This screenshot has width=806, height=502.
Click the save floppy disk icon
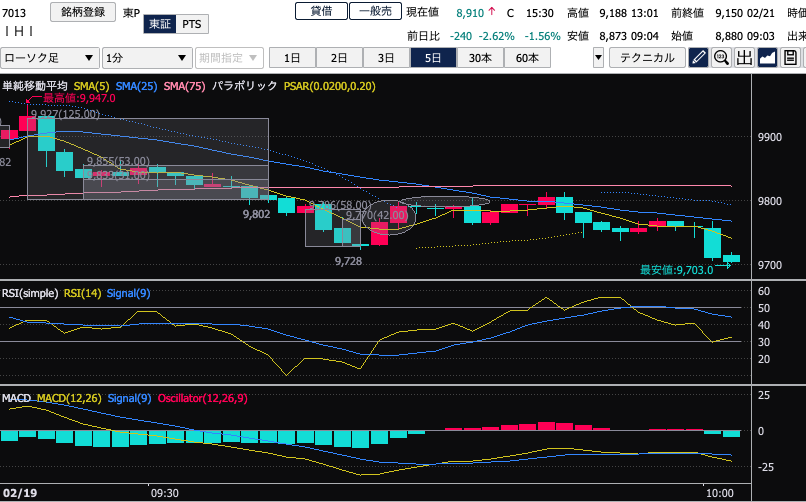(792, 57)
